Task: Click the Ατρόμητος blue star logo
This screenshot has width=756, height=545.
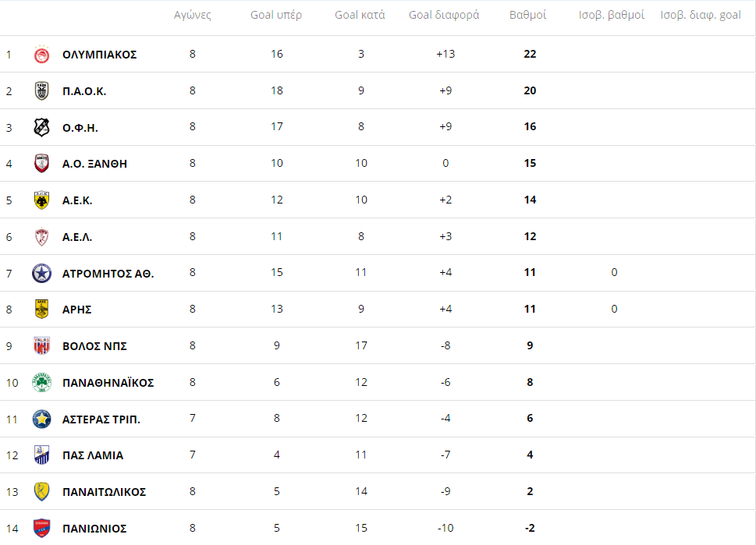Action: (x=41, y=273)
